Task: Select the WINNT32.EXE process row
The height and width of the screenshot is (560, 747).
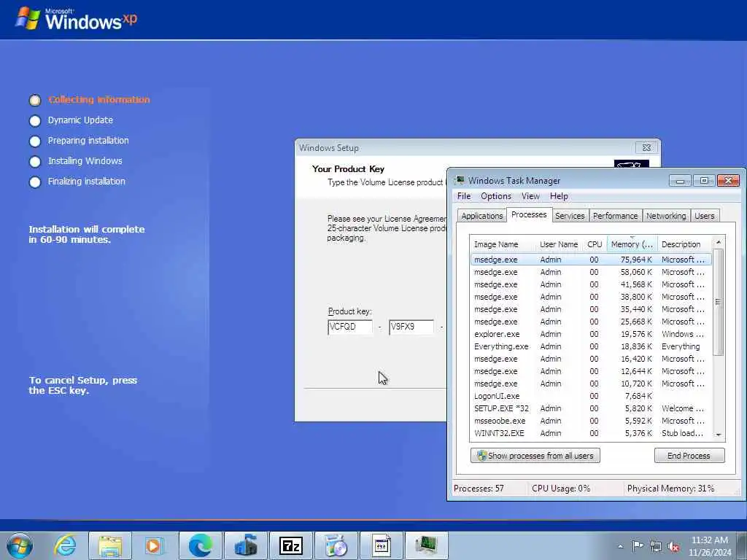Action: 591,433
